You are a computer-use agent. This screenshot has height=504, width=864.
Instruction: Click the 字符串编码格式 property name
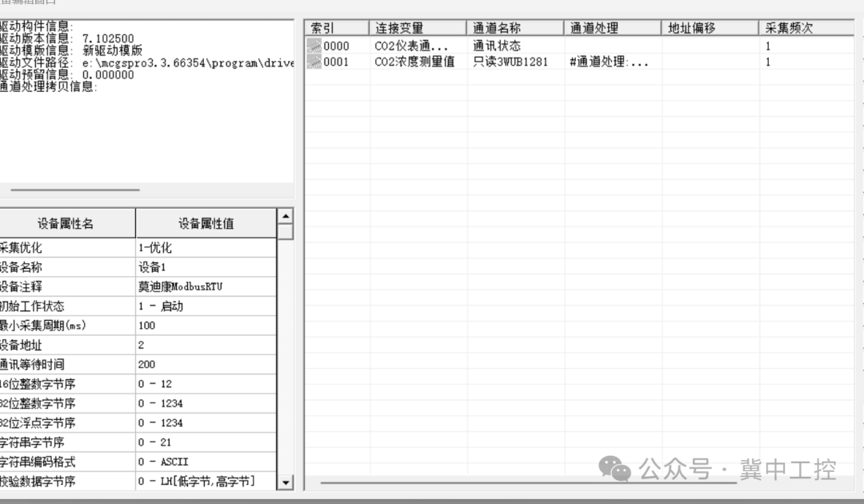click(x=67, y=462)
